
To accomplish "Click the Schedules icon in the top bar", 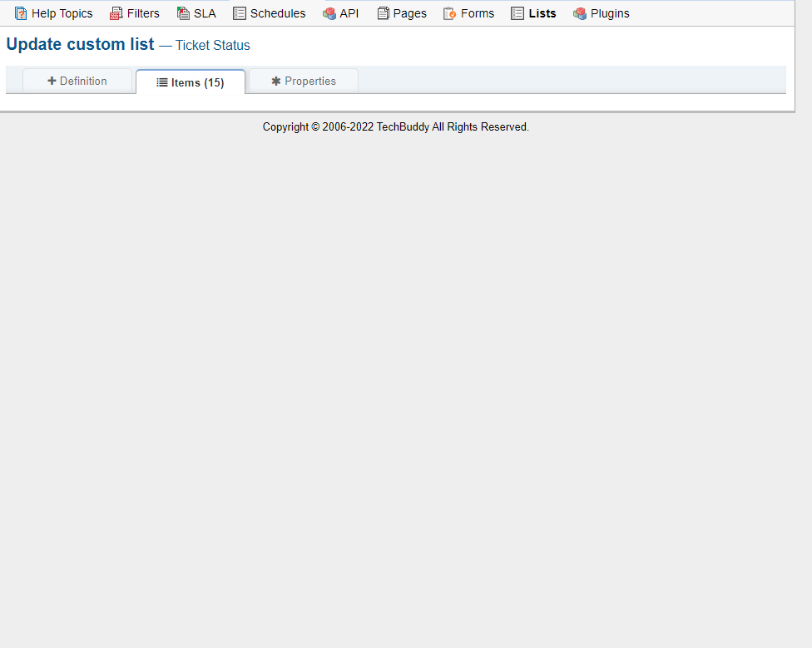I will [238, 12].
